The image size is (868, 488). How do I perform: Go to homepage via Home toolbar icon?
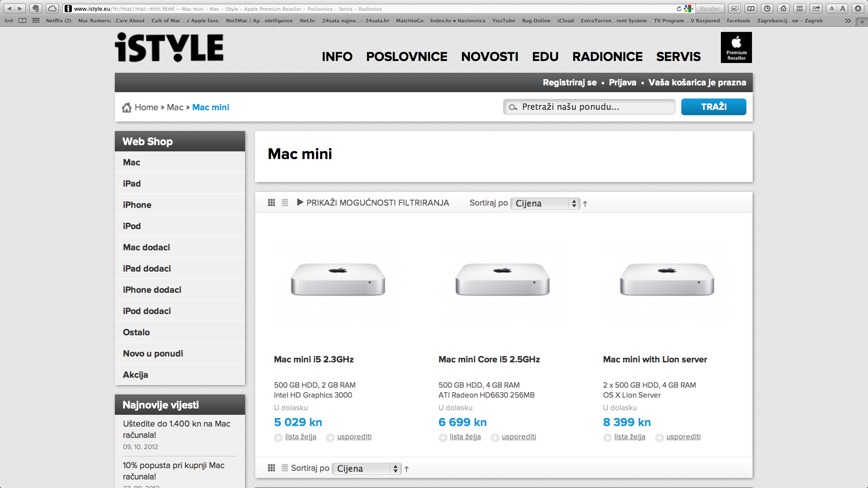click(783, 9)
